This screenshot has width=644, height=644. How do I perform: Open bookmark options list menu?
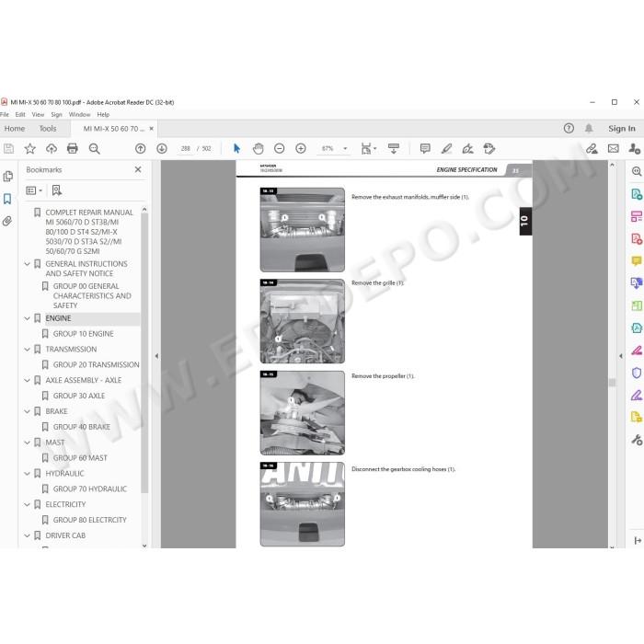click(34, 190)
